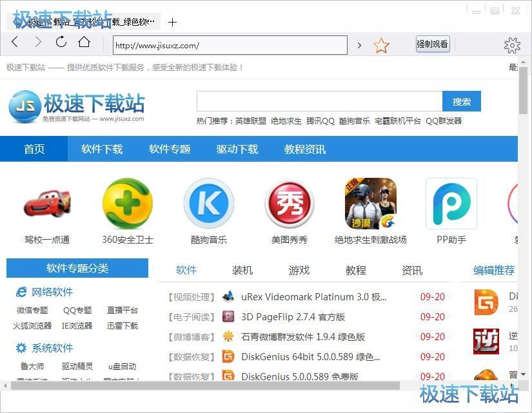Click the 石青微博群发软件 entry icon
The width and height of the screenshot is (532, 413).
coord(228,337)
